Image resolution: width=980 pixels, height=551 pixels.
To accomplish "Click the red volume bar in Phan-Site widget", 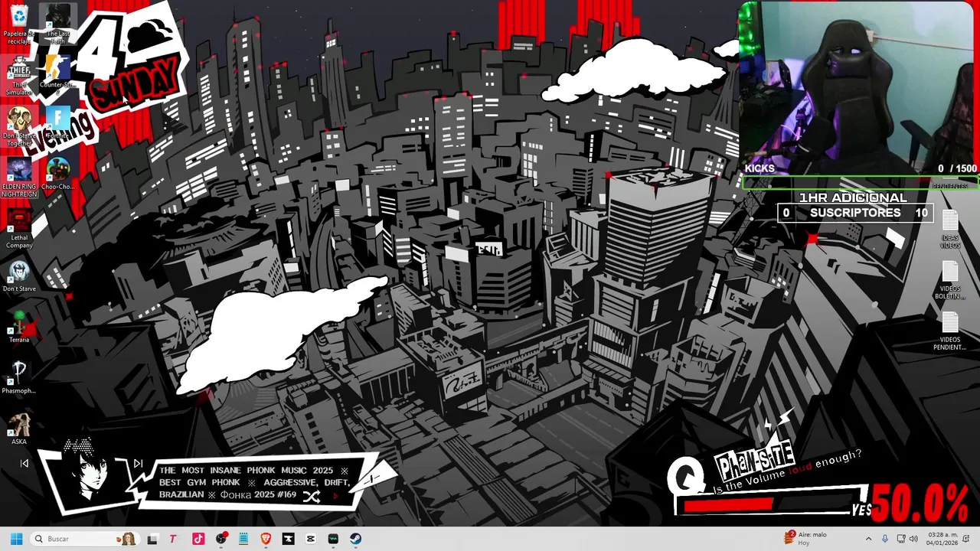I will [x=729, y=505].
